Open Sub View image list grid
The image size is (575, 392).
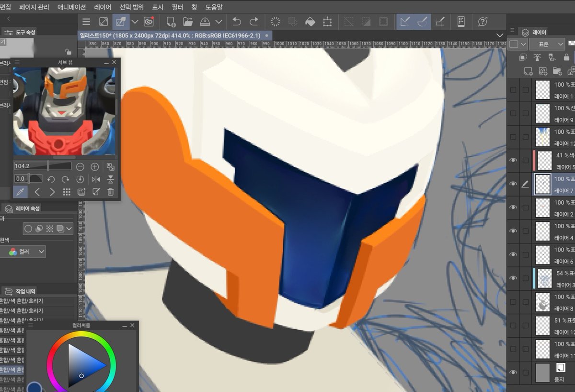67,192
